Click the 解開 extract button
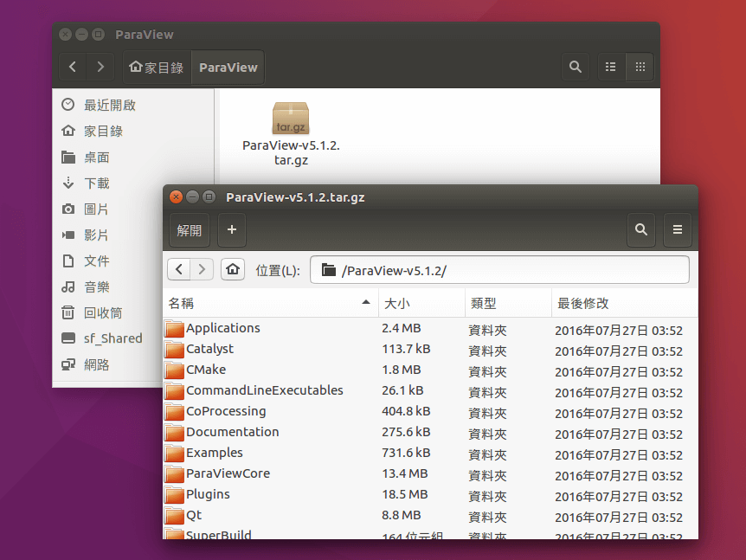The width and height of the screenshot is (746, 560). click(189, 230)
